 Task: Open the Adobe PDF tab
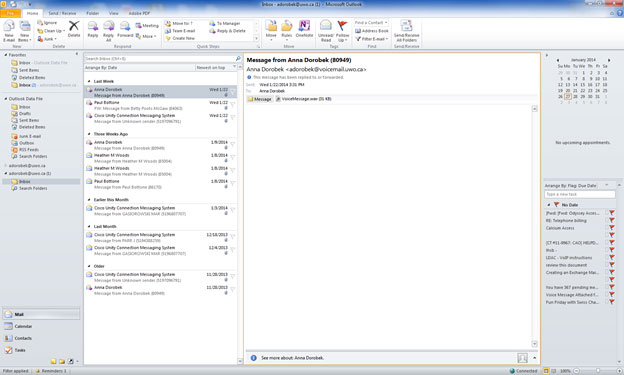(139, 13)
